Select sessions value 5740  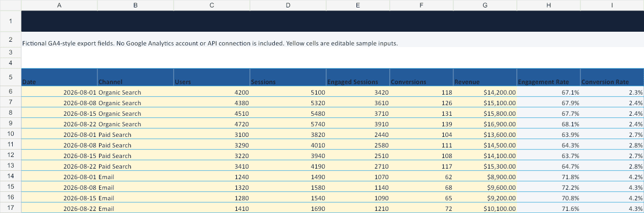(x=288, y=124)
